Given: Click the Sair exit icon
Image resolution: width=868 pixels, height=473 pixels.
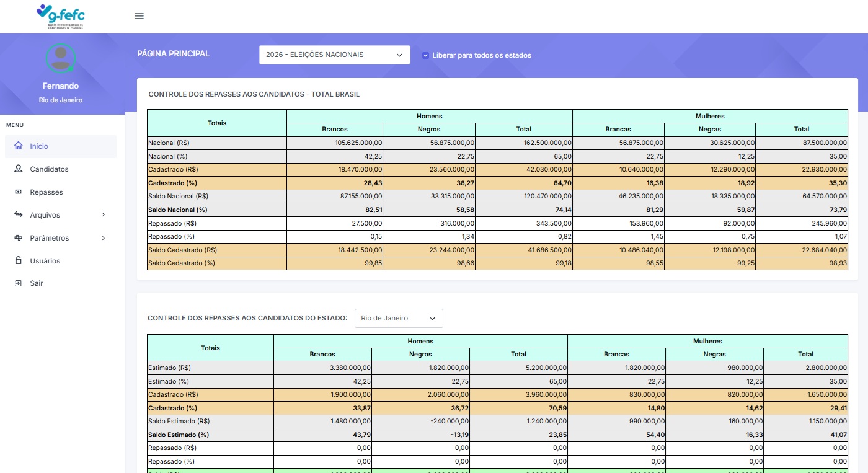Looking at the screenshot, I should 18,283.
